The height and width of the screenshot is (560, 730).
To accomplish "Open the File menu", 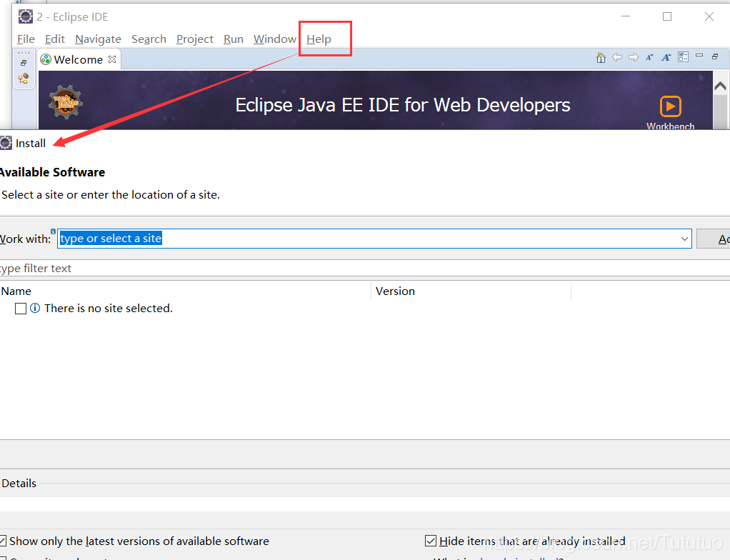I will [x=26, y=39].
